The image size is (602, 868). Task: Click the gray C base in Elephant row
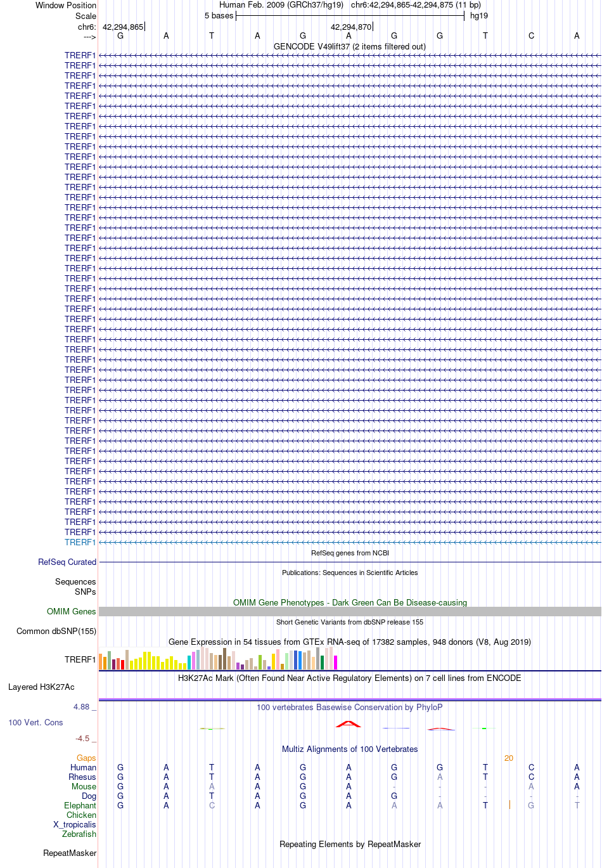point(212,805)
